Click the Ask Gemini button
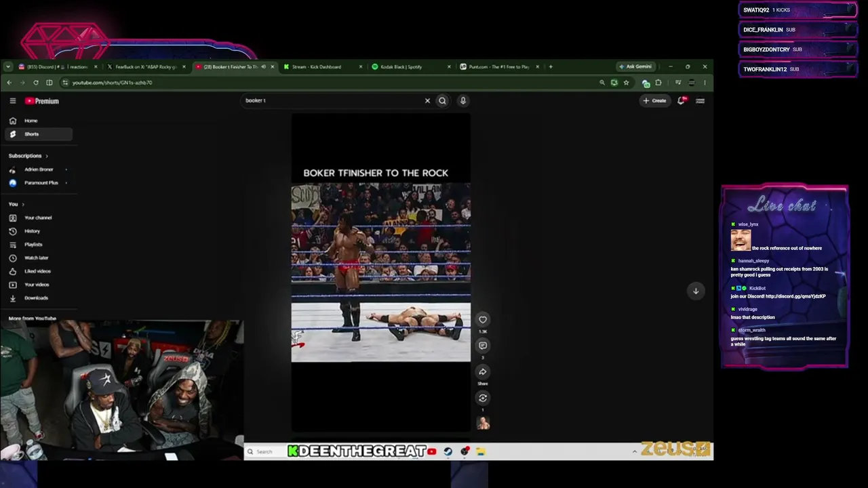The image size is (868, 488). [635, 66]
